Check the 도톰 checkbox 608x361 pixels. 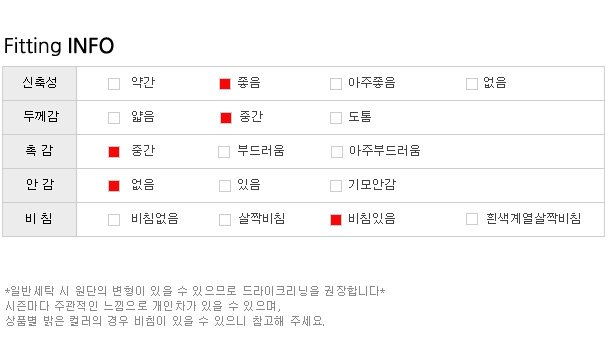point(336,118)
